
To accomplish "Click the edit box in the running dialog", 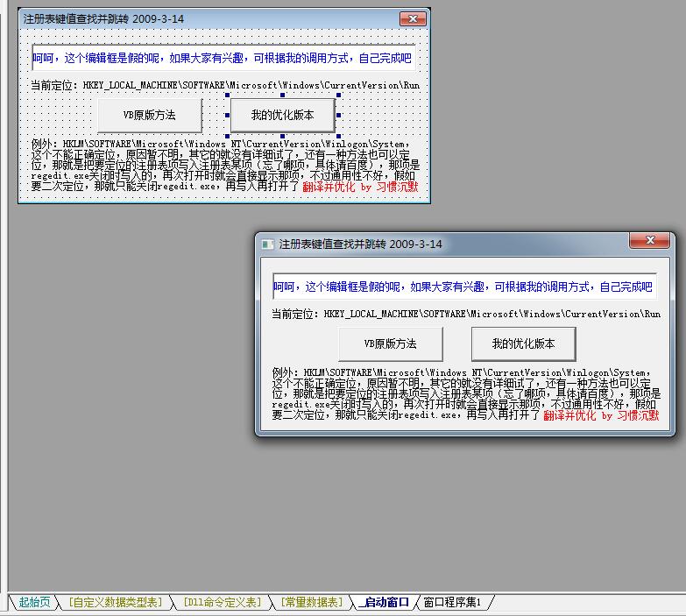I will (464, 287).
